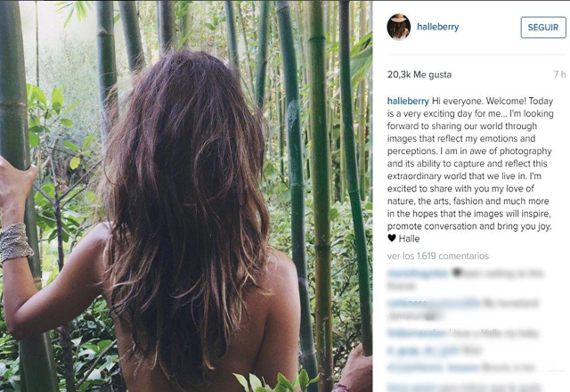The image size is (570, 392).
Task: Click the 7 h post timestamp
Action: coord(559,75)
